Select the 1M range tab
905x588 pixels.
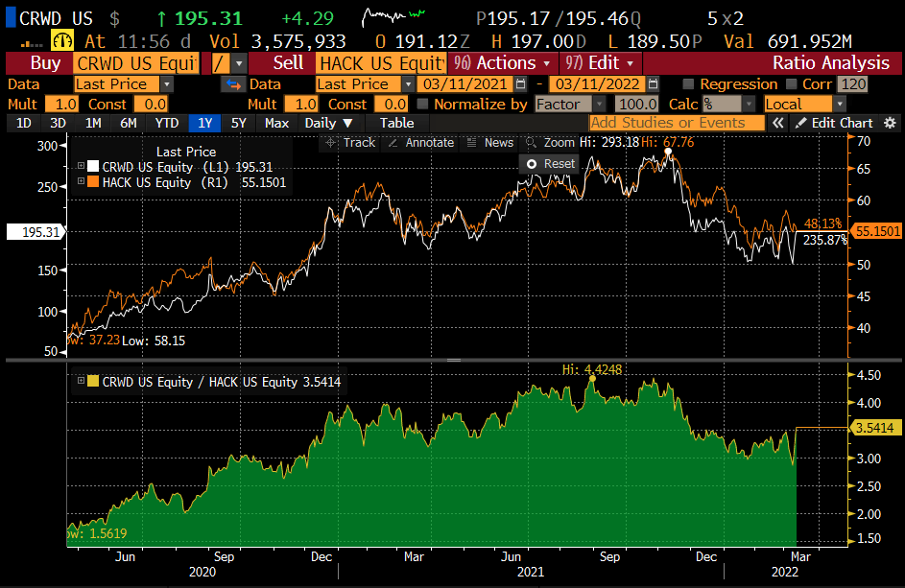point(93,123)
